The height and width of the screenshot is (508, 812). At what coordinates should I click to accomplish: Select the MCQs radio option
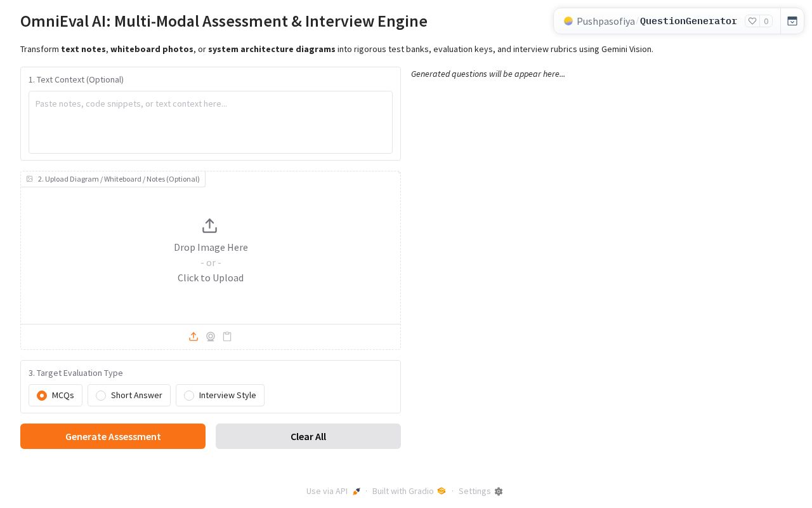(55, 395)
